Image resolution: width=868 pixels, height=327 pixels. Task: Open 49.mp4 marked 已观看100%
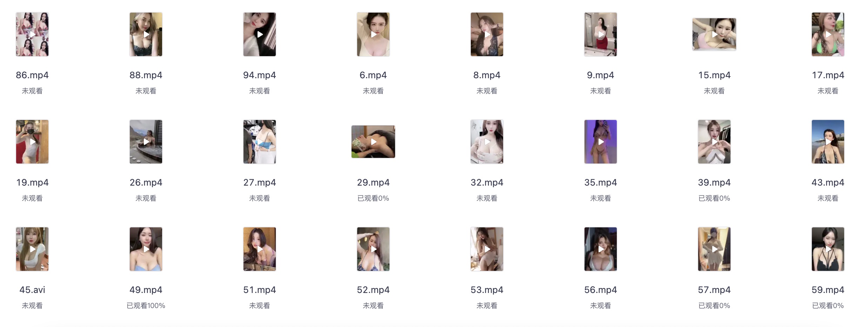coord(146,249)
